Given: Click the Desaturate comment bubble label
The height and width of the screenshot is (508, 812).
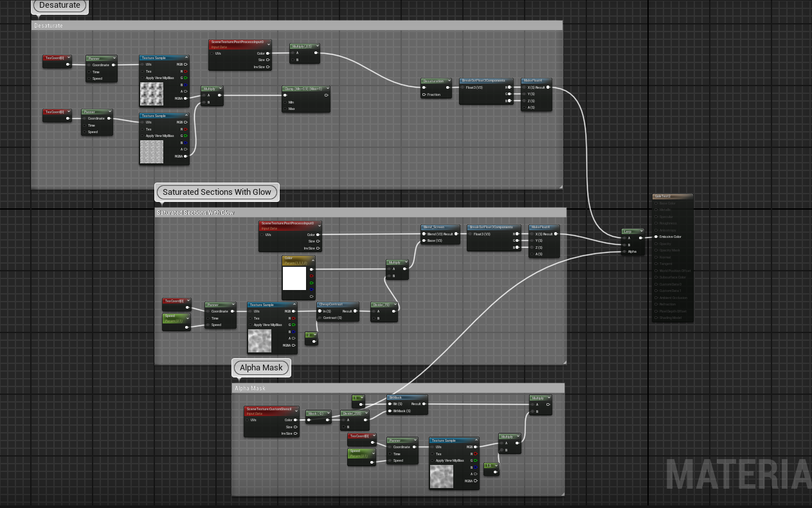Looking at the screenshot, I should (x=60, y=5).
